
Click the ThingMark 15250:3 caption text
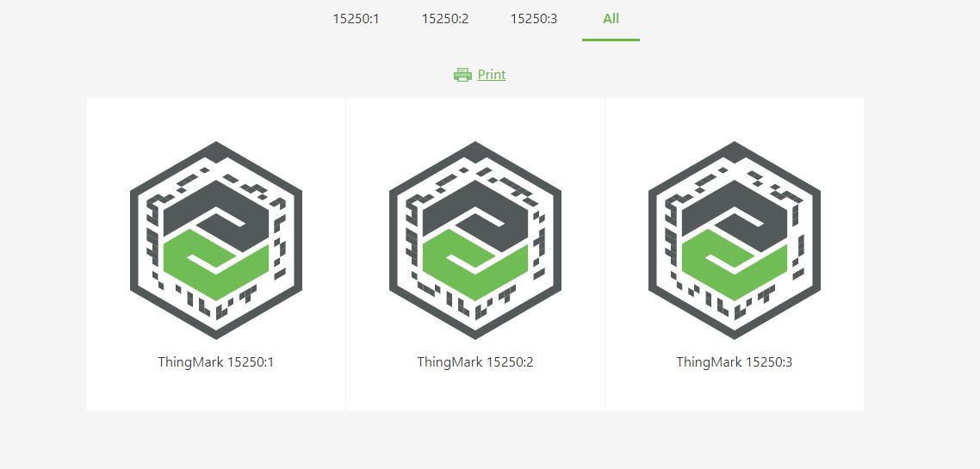(x=735, y=362)
